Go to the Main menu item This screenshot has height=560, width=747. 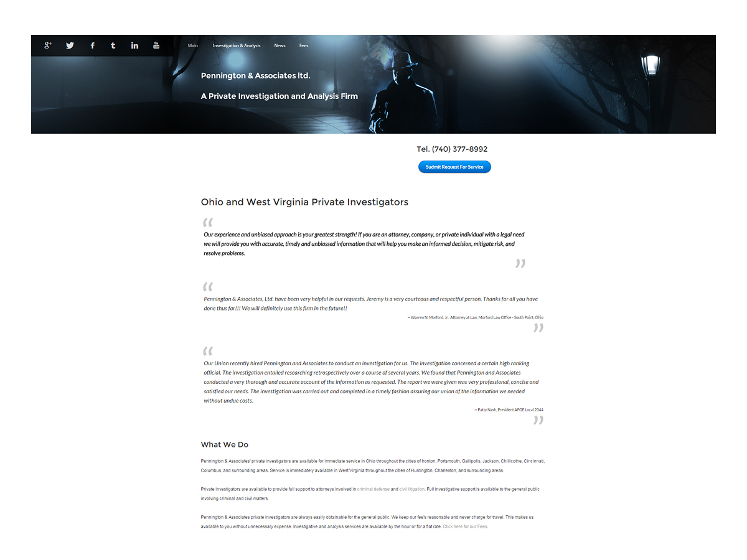click(x=193, y=45)
